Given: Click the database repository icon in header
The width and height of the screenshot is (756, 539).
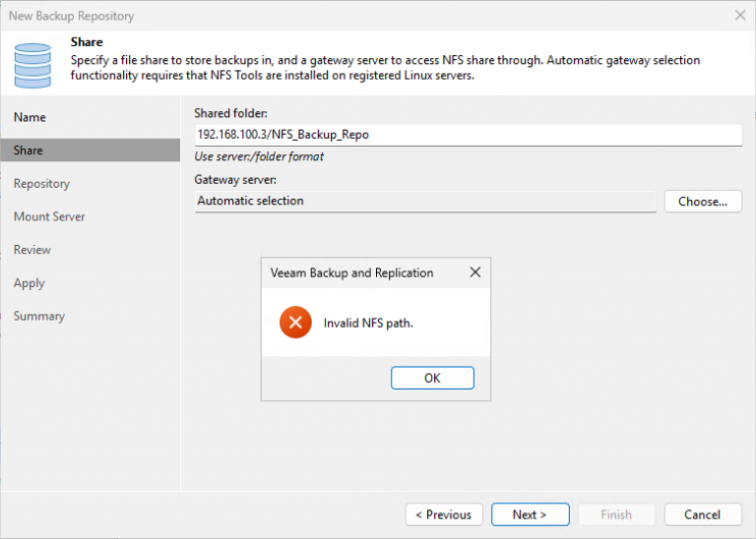Looking at the screenshot, I should click(32, 65).
